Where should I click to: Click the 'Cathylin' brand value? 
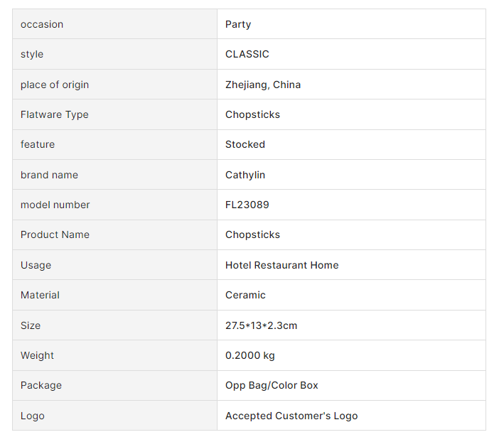tap(245, 175)
